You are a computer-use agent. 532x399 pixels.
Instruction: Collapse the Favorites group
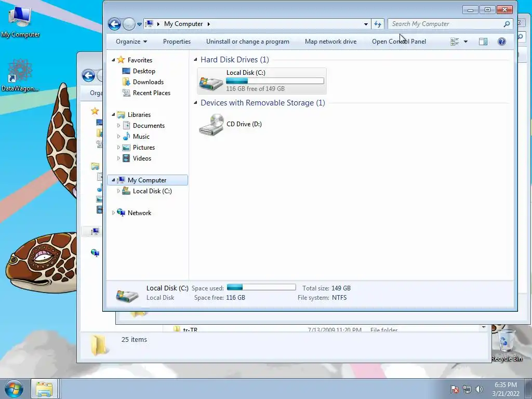(x=113, y=60)
